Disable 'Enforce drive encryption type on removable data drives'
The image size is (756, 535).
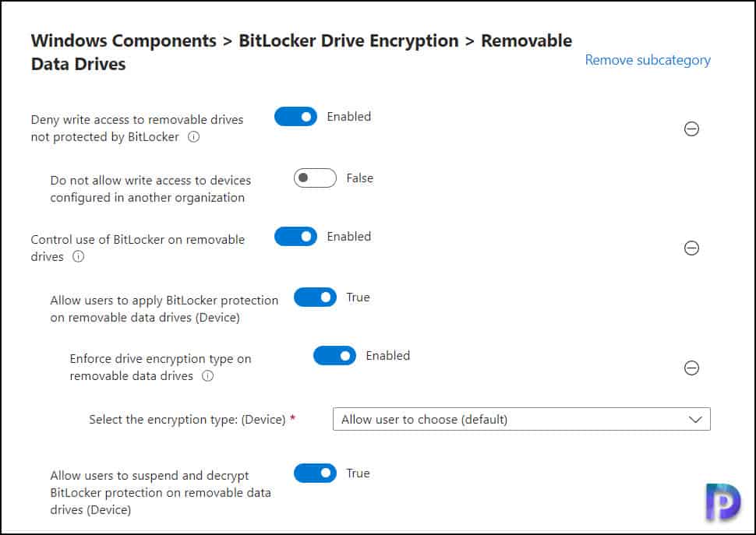(334, 355)
